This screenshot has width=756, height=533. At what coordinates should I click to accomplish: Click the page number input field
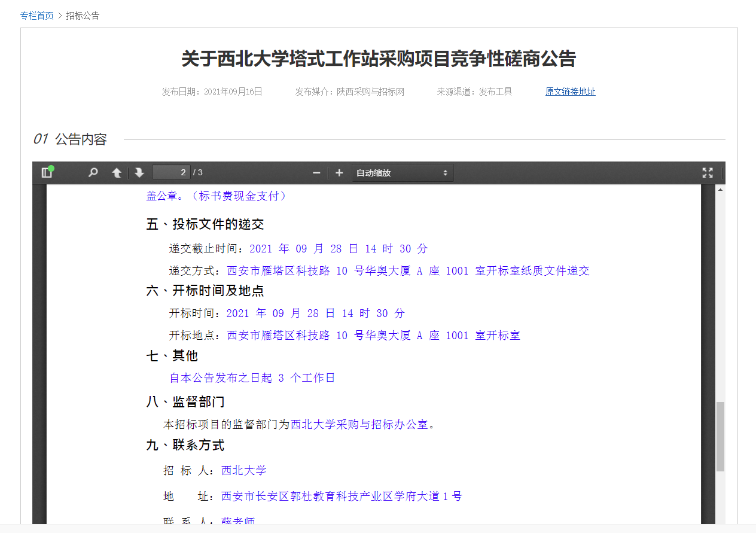click(171, 173)
